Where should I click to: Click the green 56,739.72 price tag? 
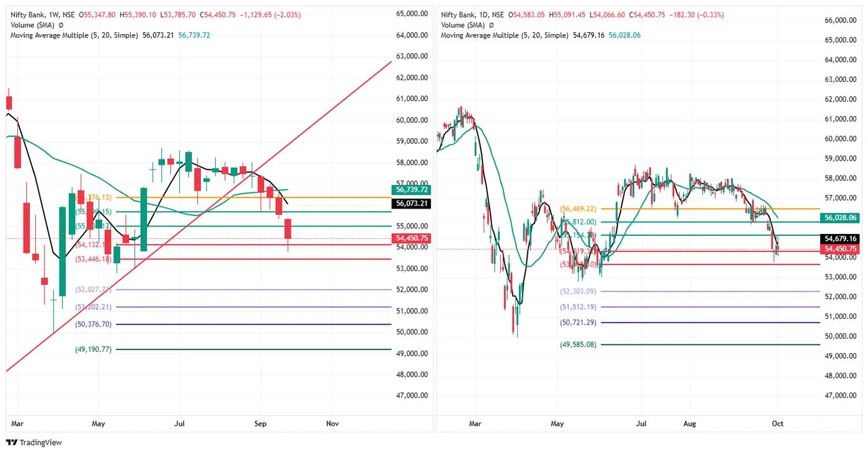[411, 190]
